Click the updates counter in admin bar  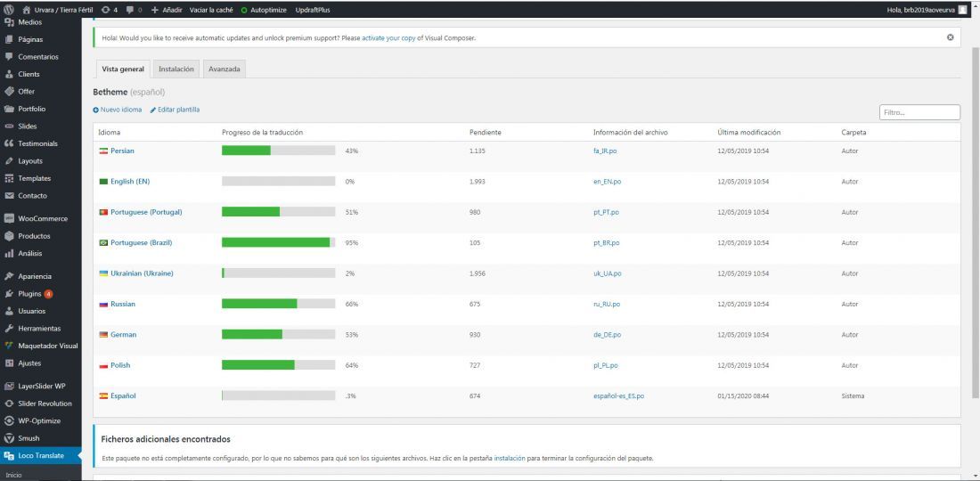pyautogui.click(x=110, y=10)
